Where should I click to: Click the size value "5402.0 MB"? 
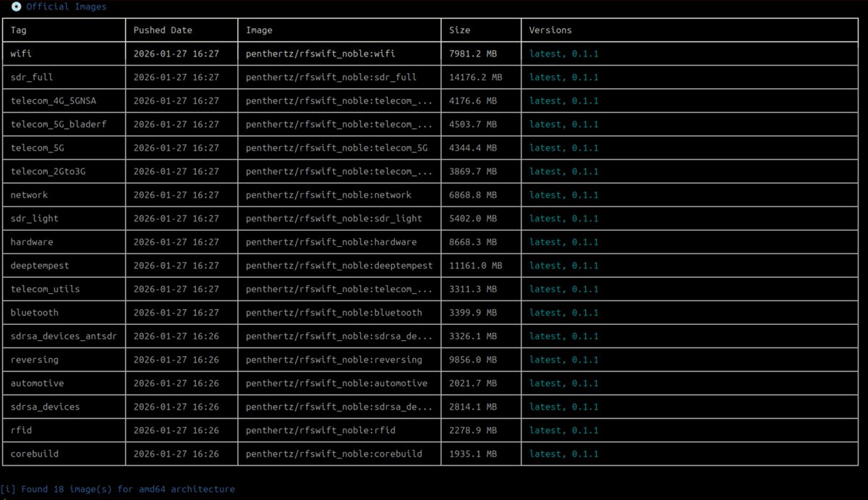472,219
